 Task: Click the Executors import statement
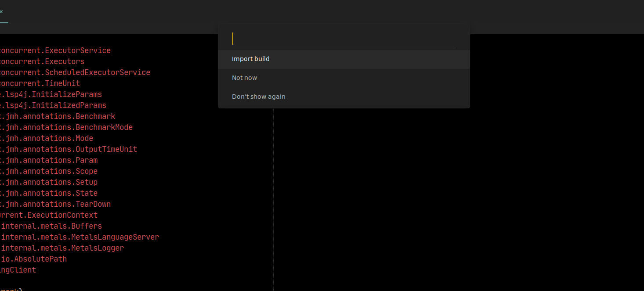[x=42, y=61]
